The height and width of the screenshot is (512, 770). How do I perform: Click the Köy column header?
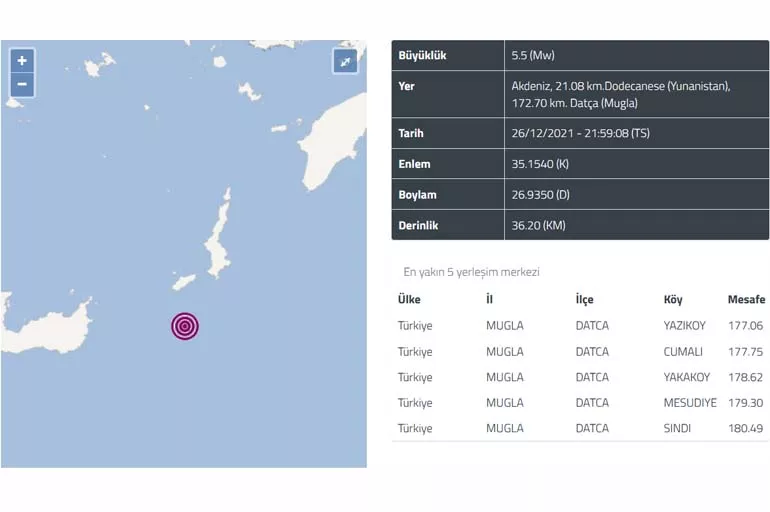(x=673, y=299)
